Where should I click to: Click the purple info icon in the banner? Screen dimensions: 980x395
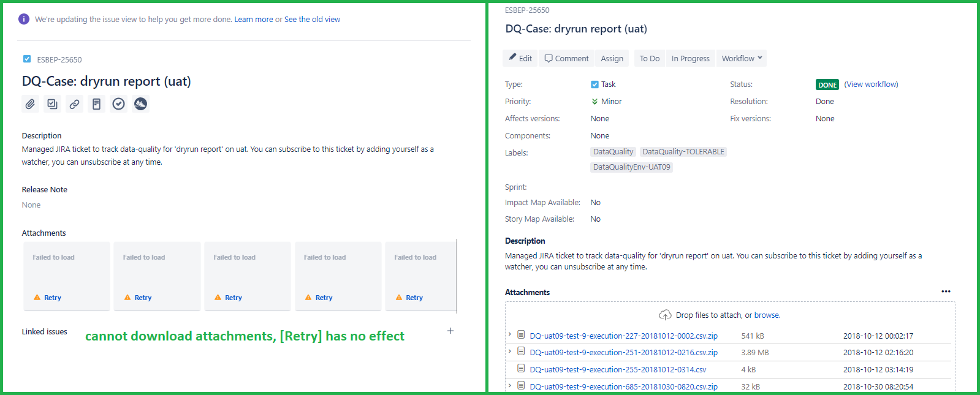24,19
